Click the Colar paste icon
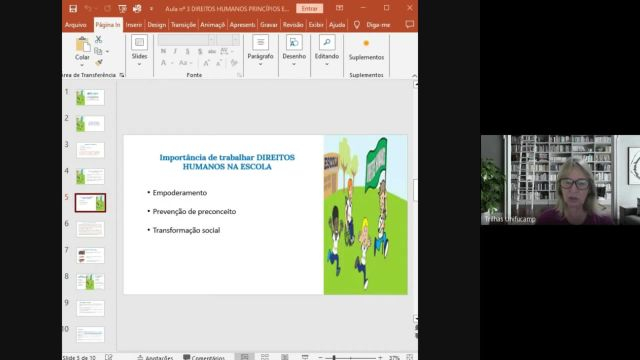The width and height of the screenshot is (640, 360). coord(82,44)
